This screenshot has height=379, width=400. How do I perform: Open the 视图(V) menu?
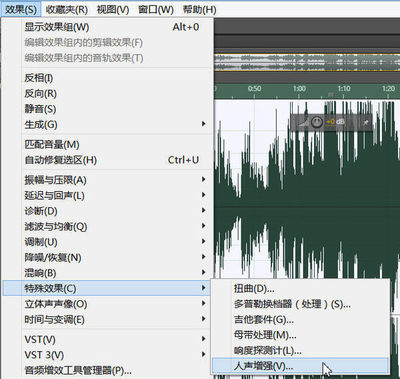click(113, 9)
